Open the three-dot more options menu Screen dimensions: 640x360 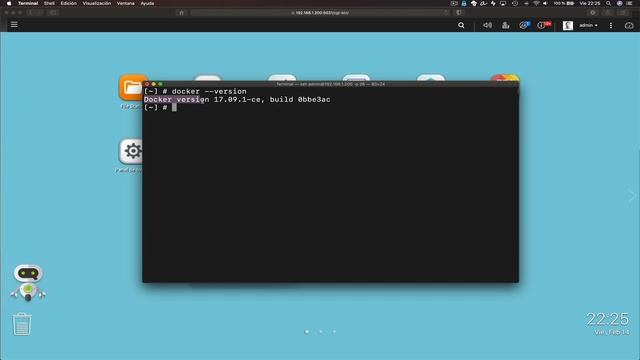611,25
